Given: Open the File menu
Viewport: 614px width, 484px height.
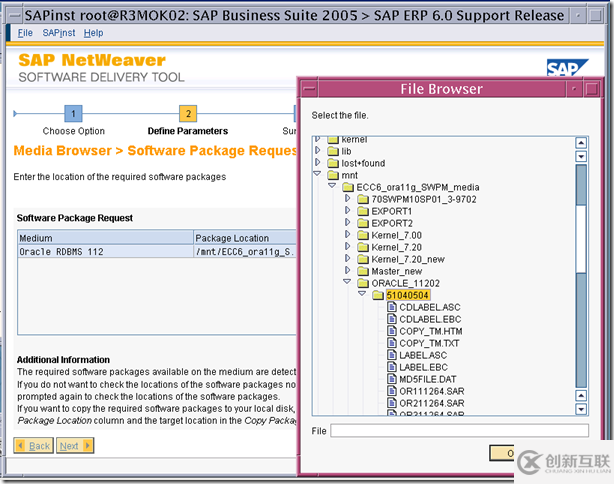Looking at the screenshot, I should coord(25,33).
